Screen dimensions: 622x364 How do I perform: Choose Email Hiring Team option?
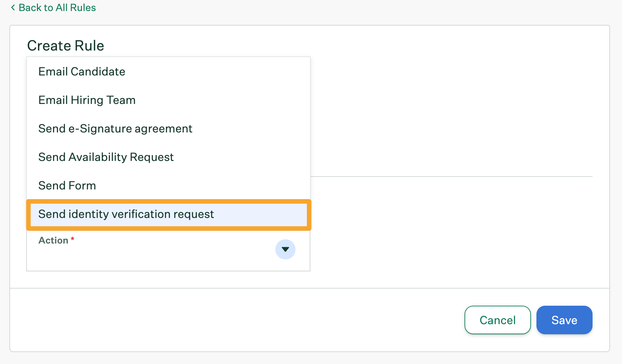87,100
